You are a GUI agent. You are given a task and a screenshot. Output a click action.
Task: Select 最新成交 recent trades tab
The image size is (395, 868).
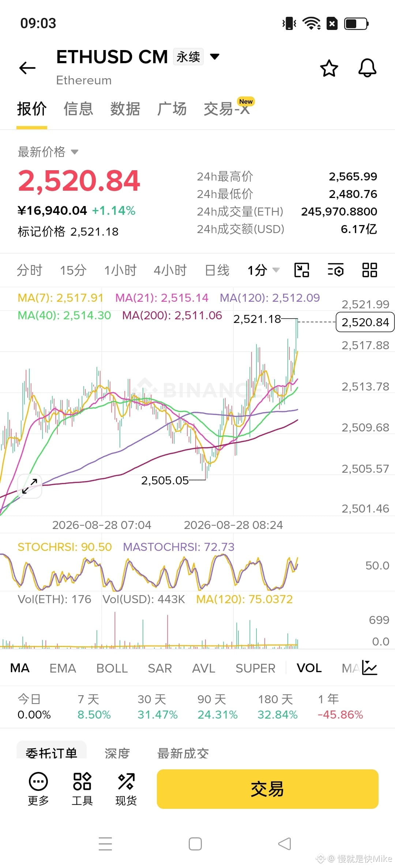point(183,753)
